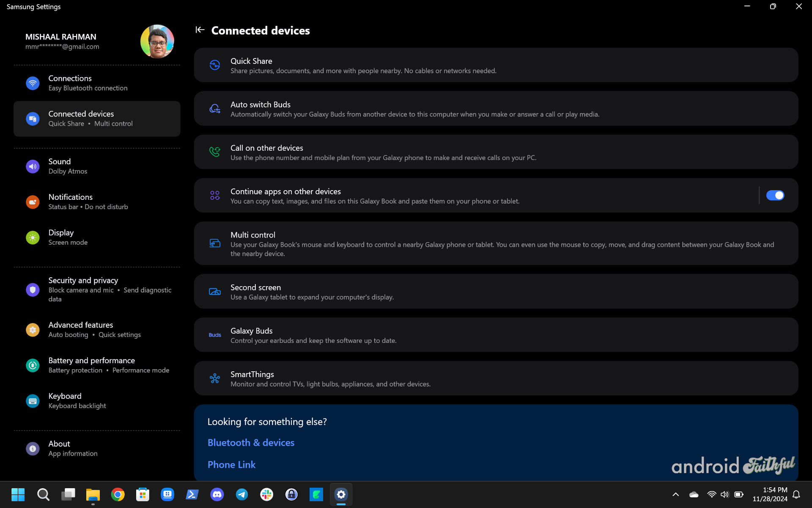Open the Connections settings category

(97, 83)
